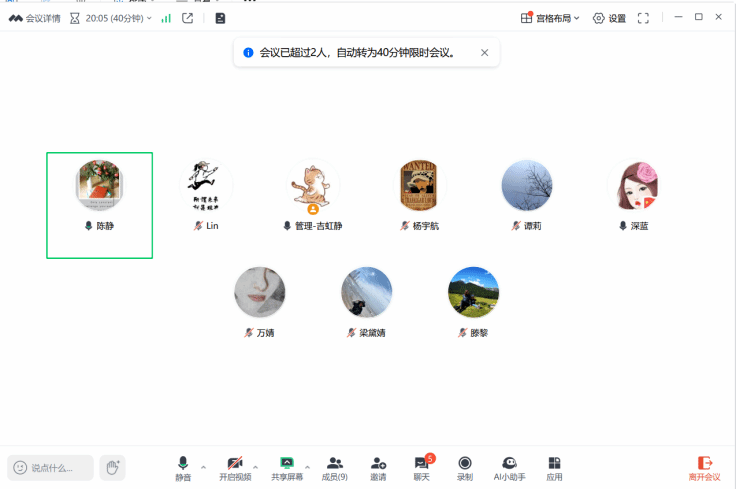Click the red 离开会议 leave button
This screenshot has width=736, height=489.
pyautogui.click(x=705, y=467)
